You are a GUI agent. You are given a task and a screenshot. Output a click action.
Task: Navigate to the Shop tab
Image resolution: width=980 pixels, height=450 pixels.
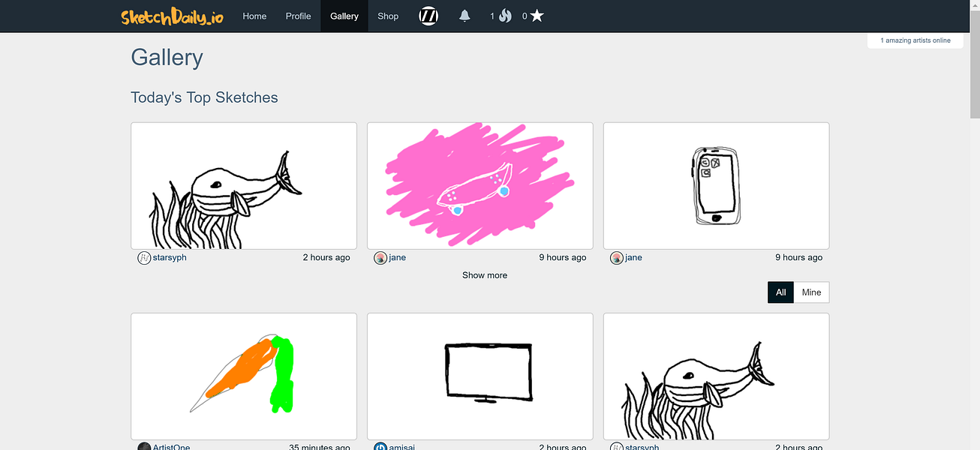coord(388,16)
